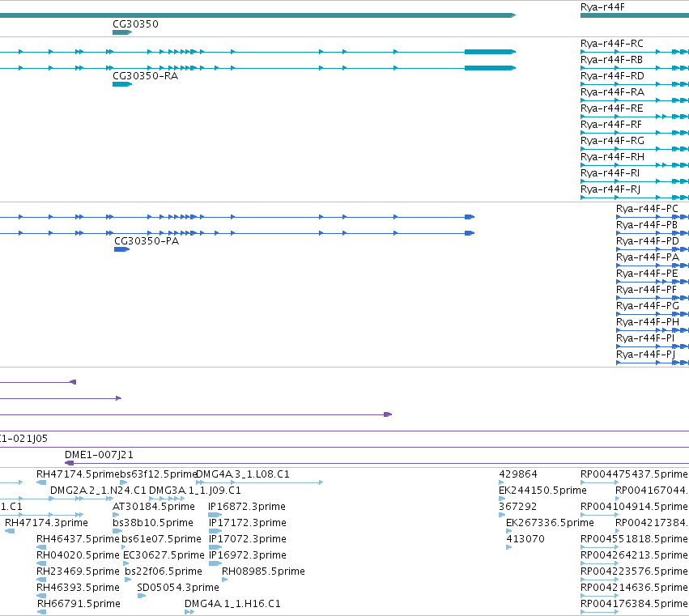
Task: Select protein Rya-r44F-PC
Action: (x=647, y=209)
